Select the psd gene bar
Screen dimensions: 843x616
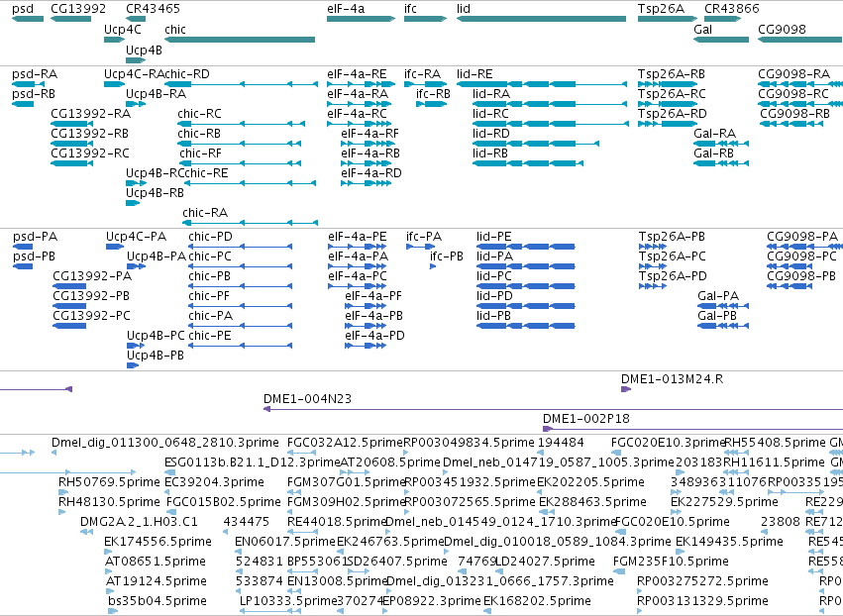point(28,19)
